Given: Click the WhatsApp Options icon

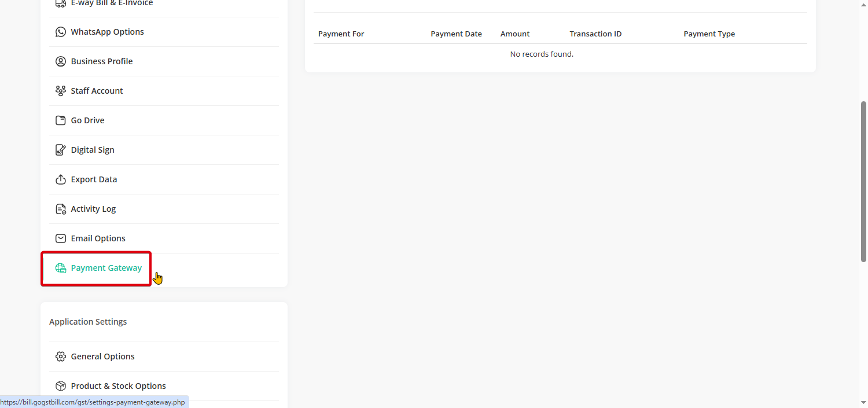Looking at the screenshot, I should pyautogui.click(x=60, y=32).
